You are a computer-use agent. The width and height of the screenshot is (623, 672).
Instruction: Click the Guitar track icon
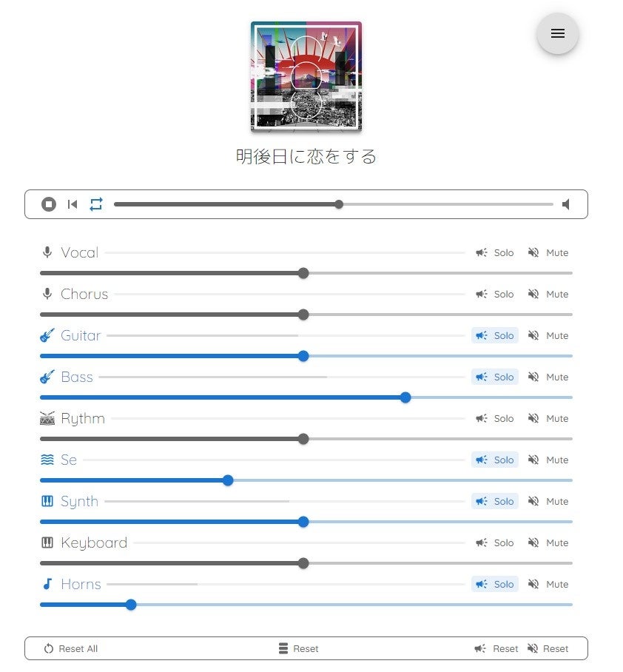(47, 335)
